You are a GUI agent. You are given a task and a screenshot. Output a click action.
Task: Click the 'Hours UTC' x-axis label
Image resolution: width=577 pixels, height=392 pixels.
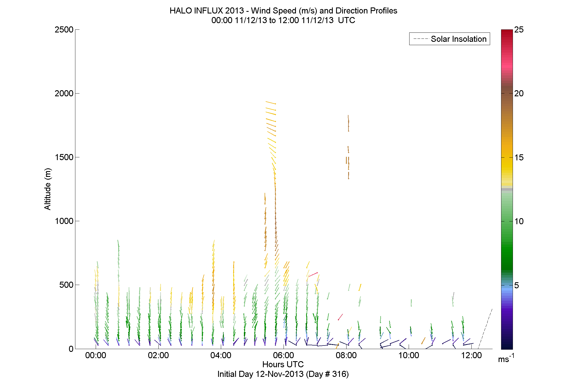[x=283, y=364]
